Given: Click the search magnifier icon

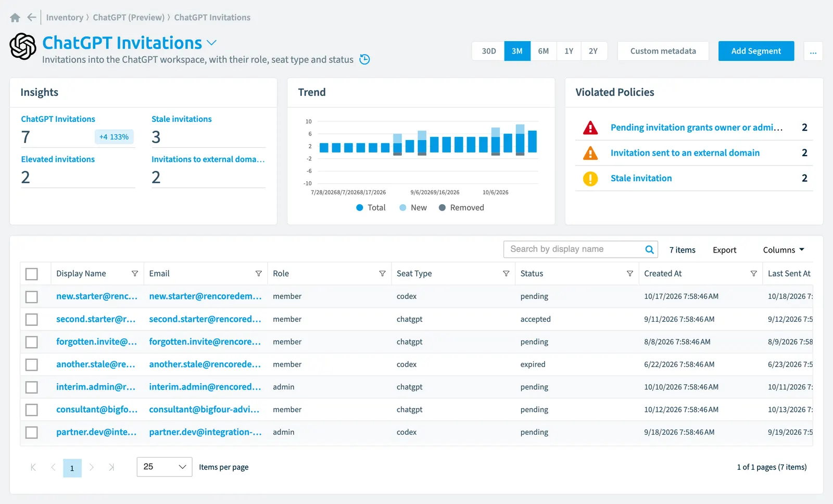Looking at the screenshot, I should (649, 249).
